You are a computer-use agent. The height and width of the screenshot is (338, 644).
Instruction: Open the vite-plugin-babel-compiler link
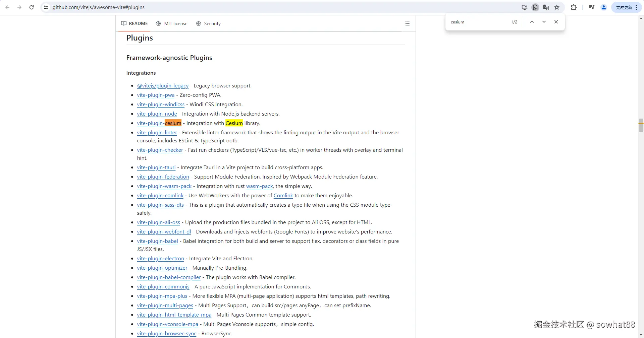click(169, 277)
